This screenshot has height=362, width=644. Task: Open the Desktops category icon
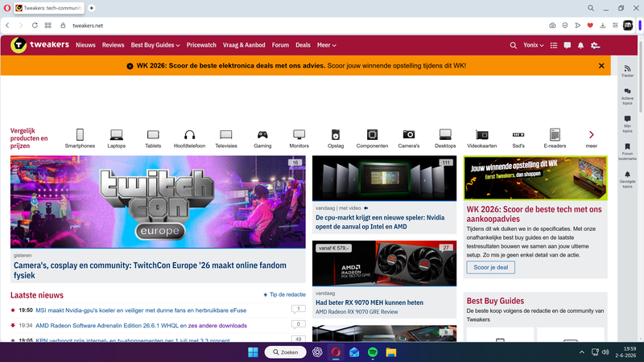coord(445,134)
